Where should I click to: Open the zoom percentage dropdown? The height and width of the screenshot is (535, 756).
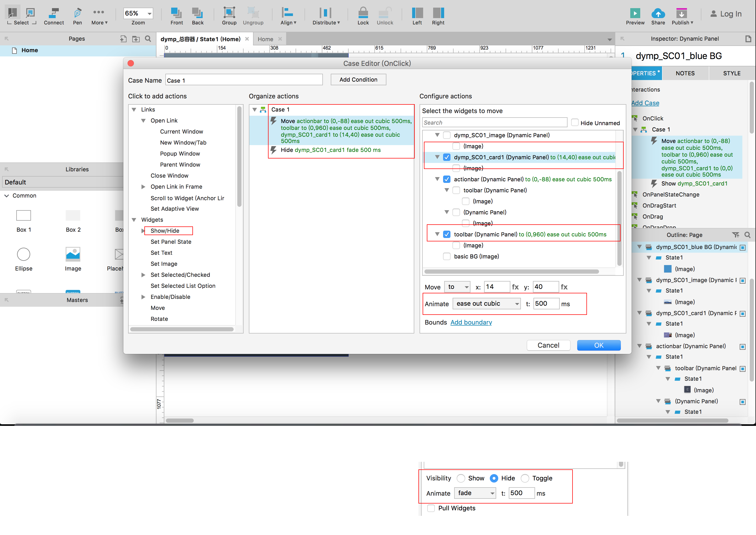pos(149,13)
